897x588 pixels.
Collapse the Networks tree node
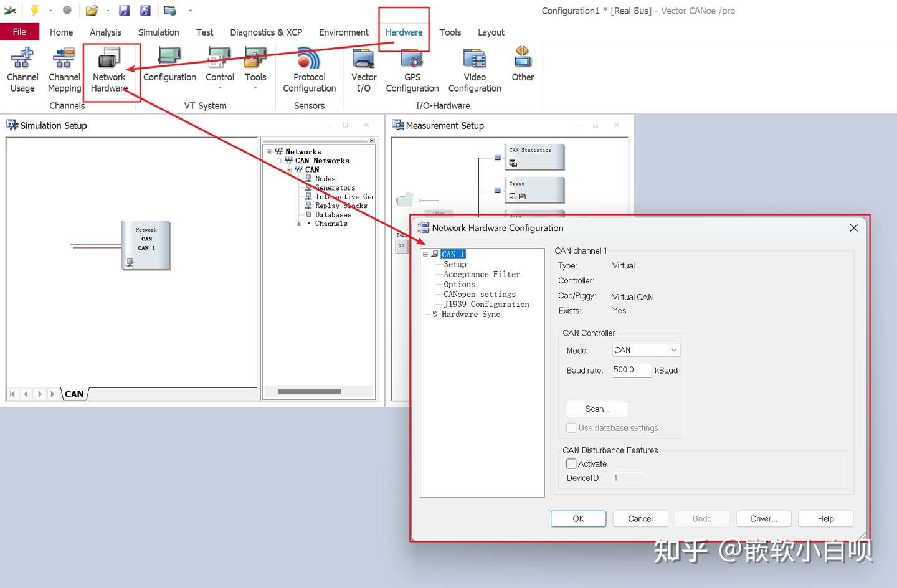click(269, 151)
